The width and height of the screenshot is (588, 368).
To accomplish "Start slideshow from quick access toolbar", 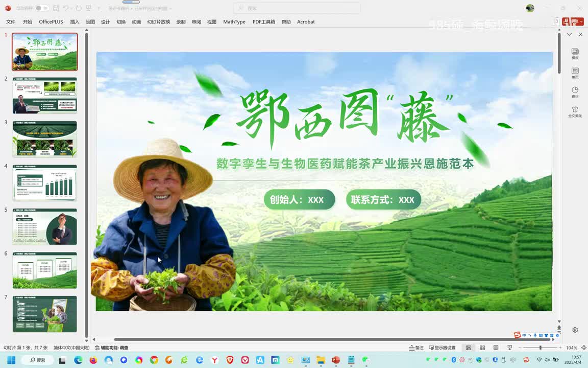I will [89, 8].
